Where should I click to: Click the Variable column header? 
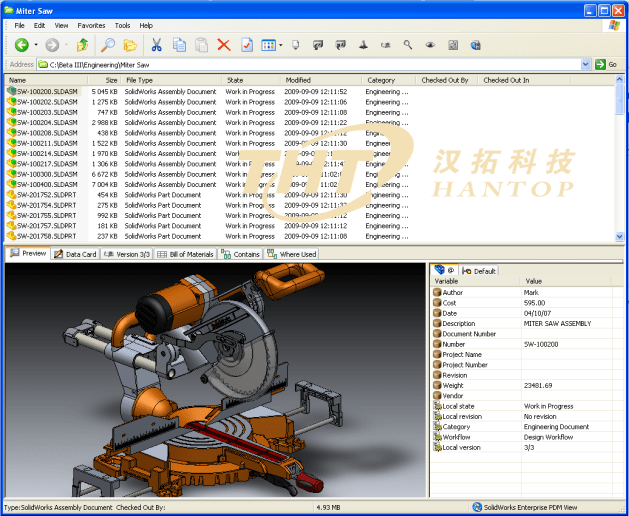(x=476, y=281)
